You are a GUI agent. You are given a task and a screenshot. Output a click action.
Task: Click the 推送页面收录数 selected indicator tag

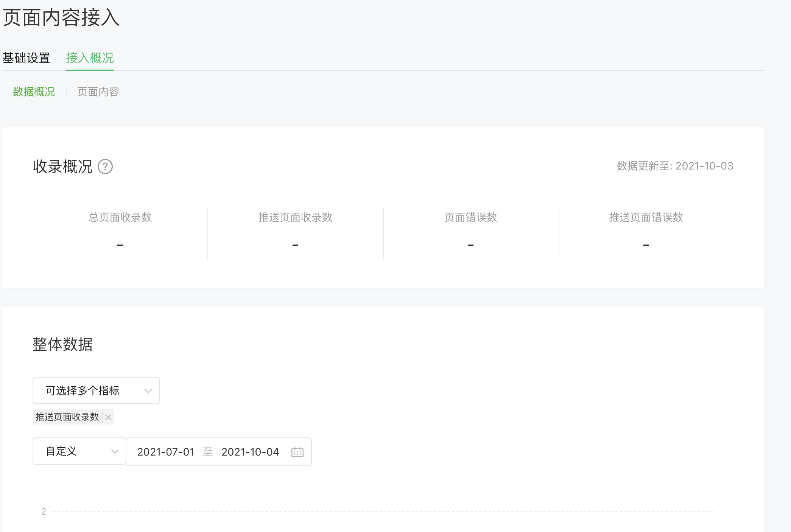click(x=67, y=417)
